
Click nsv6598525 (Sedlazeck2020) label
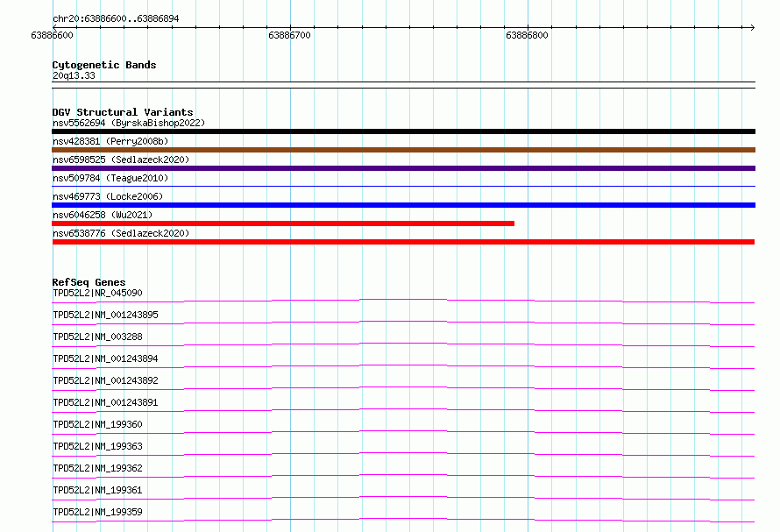coord(121,160)
